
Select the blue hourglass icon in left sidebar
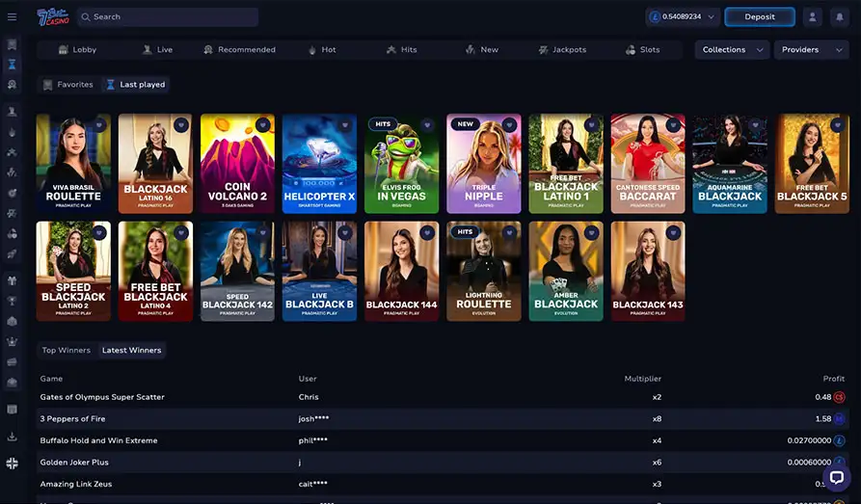[x=13, y=65]
